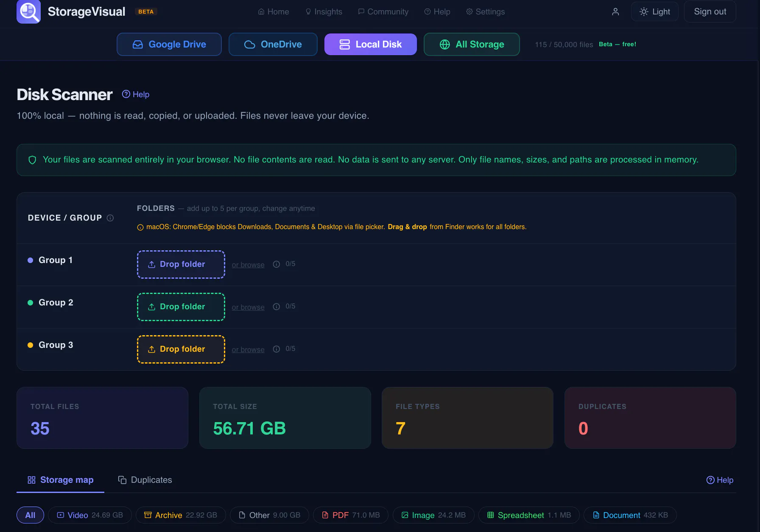The width and height of the screenshot is (760, 532).
Task: Switch to Light theme
Action: tap(654, 11)
